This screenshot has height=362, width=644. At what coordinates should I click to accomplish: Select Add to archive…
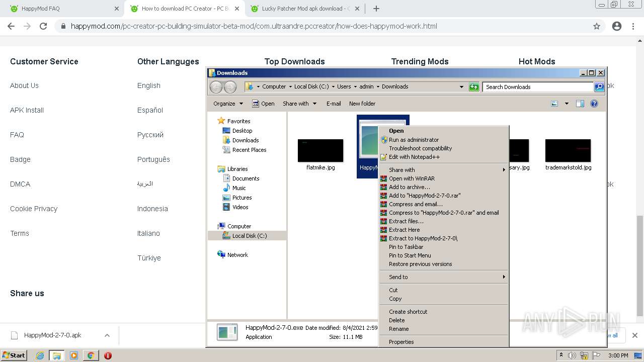click(x=443, y=187)
